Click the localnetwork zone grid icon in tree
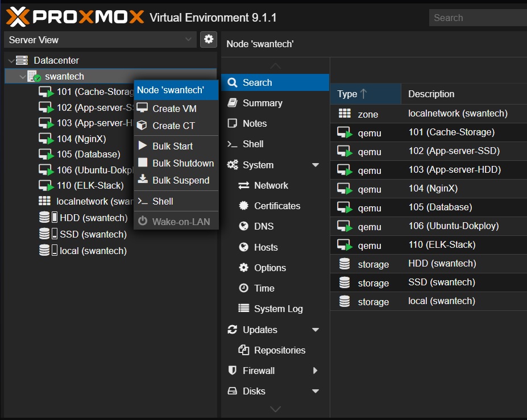The width and height of the screenshot is (527, 420). coord(44,201)
